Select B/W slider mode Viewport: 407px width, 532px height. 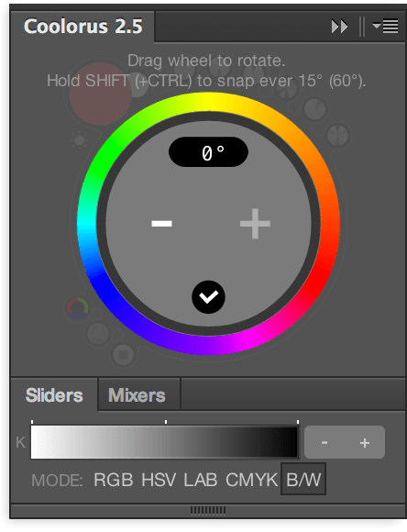pyautogui.click(x=303, y=479)
